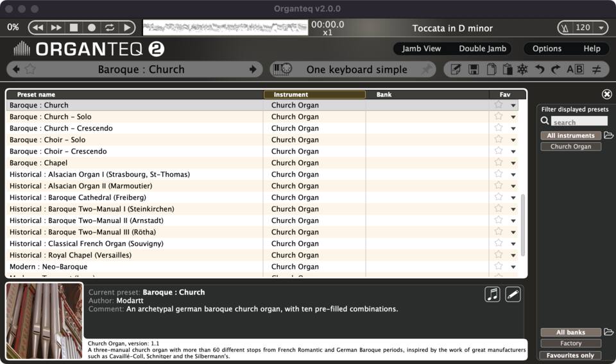
Task: Go to the next preset arrow
Action: tap(253, 69)
